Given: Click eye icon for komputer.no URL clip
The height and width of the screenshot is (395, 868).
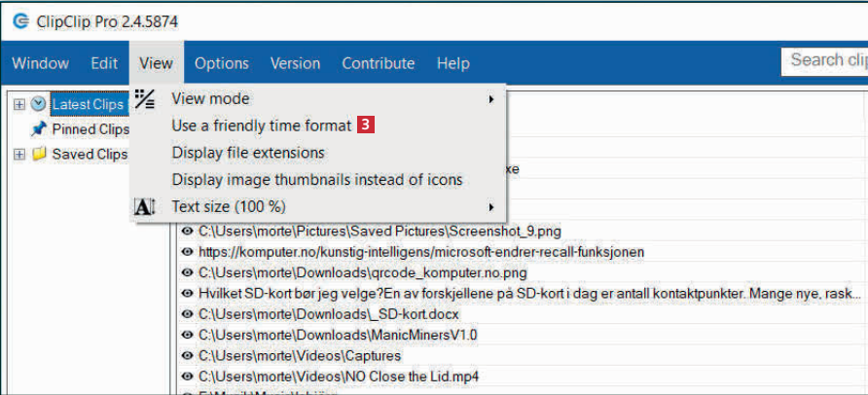Looking at the screenshot, I should click(187, 252).
